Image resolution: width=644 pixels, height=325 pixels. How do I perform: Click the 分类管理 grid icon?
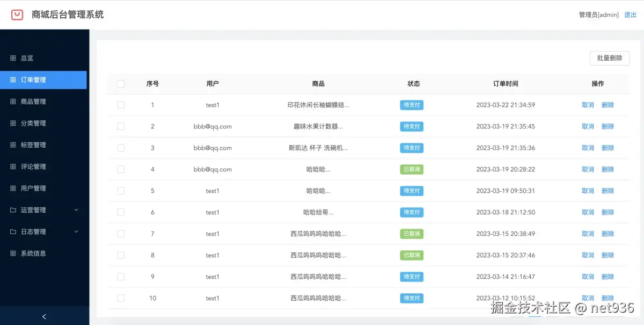(x=13, y=123)
